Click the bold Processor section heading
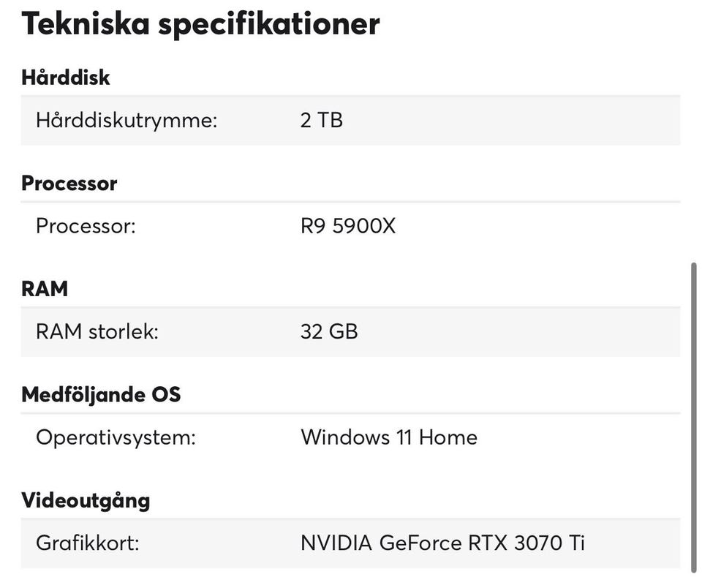This screenshot has height=588, width=702. pos(69,183)
